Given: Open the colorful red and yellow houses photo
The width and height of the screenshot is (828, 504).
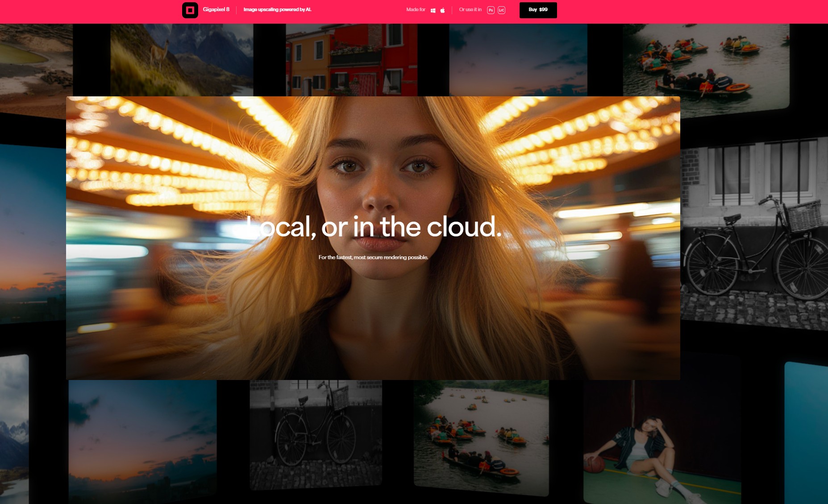Looking at the screenshot, I should pos(351,59).
